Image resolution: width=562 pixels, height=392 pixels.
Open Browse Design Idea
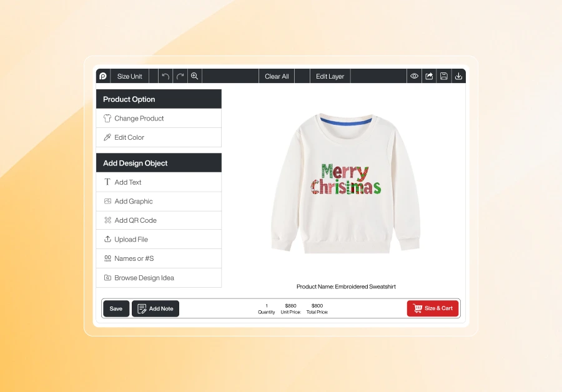pyautogui.click(x=159, y=278)
